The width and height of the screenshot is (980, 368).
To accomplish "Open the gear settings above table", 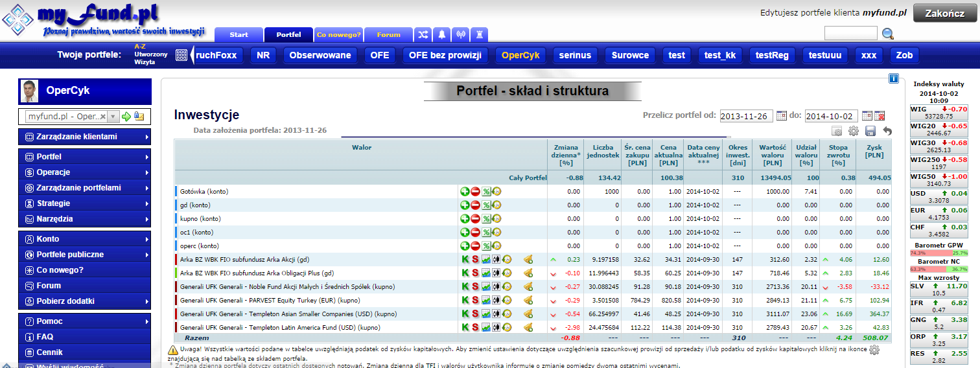I will coord(854,131).
